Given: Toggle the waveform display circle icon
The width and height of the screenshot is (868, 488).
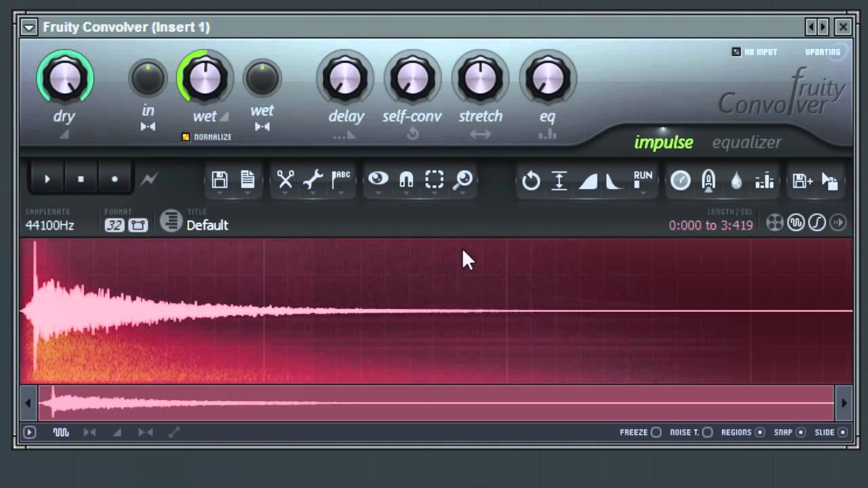Looking at the screenshot, I should [x=795, y=222].
